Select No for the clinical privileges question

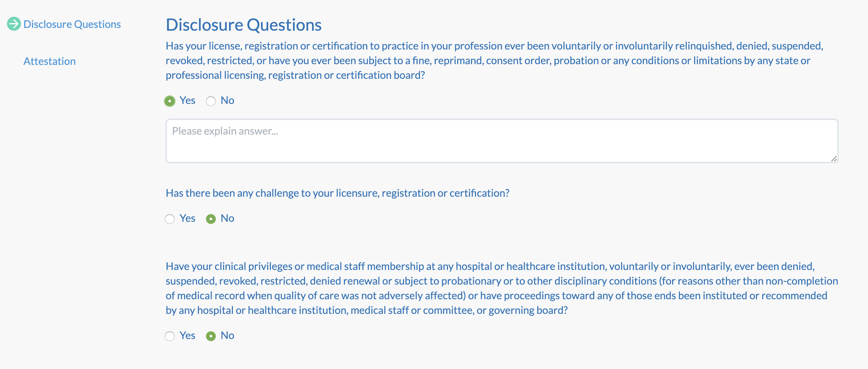(x=211, y=336)
